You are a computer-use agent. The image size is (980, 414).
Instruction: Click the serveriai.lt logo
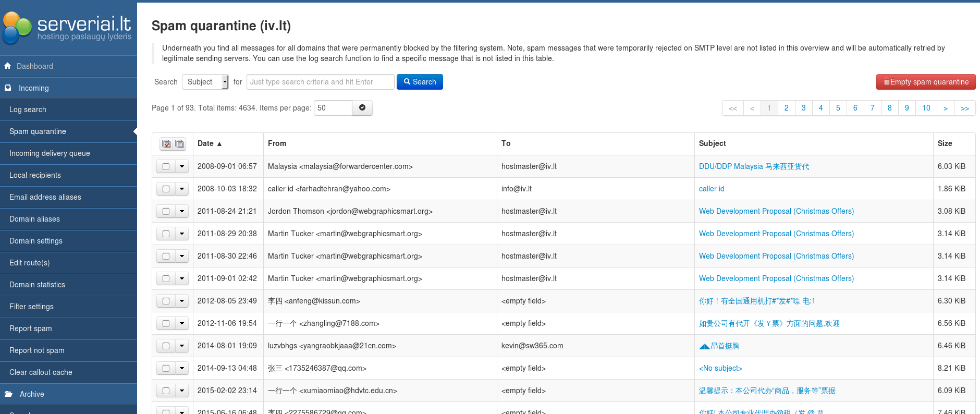pyautogui.click(x=68, y=28)
